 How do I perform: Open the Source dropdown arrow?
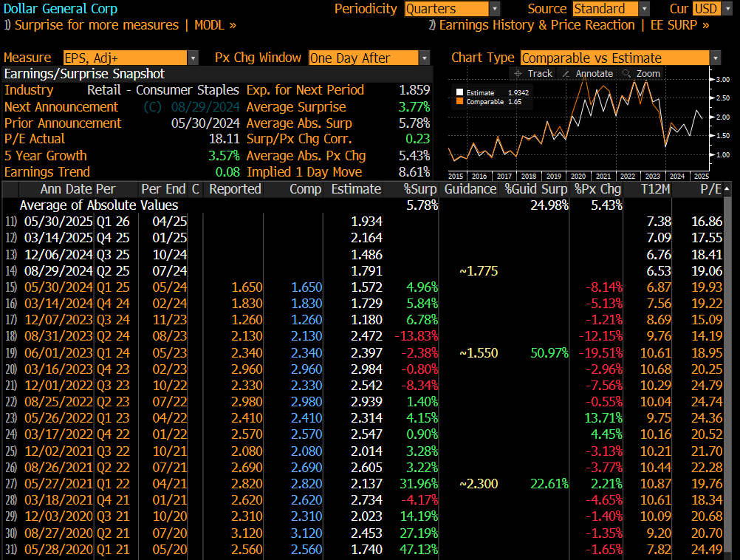point(644,9)
